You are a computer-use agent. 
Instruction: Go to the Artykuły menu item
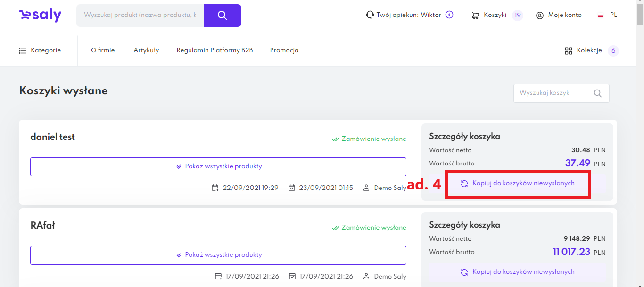pos(146,50)
